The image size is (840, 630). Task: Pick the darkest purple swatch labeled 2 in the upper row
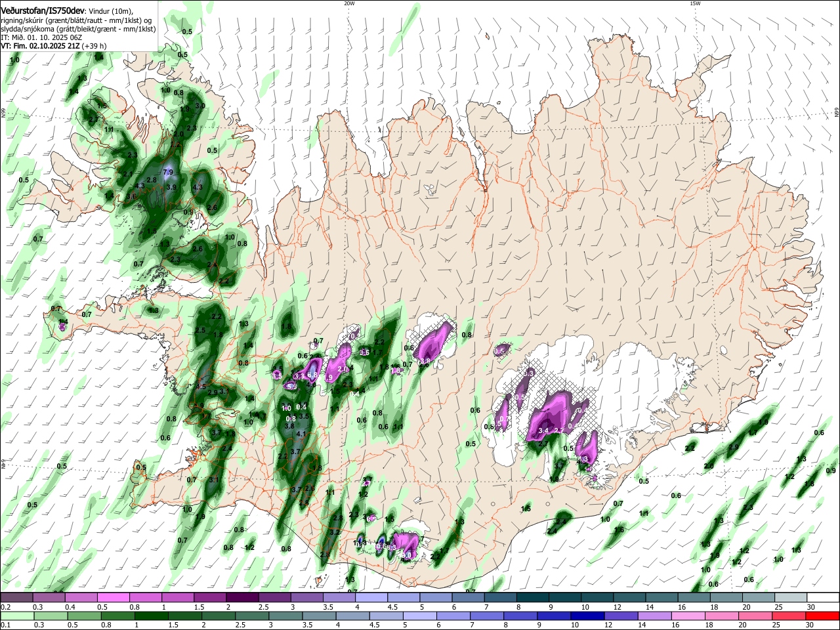click(x=242, y=597)
